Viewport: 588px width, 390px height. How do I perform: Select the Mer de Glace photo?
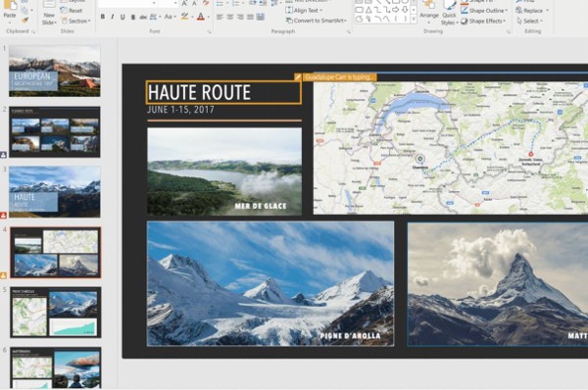click(224, 171)
